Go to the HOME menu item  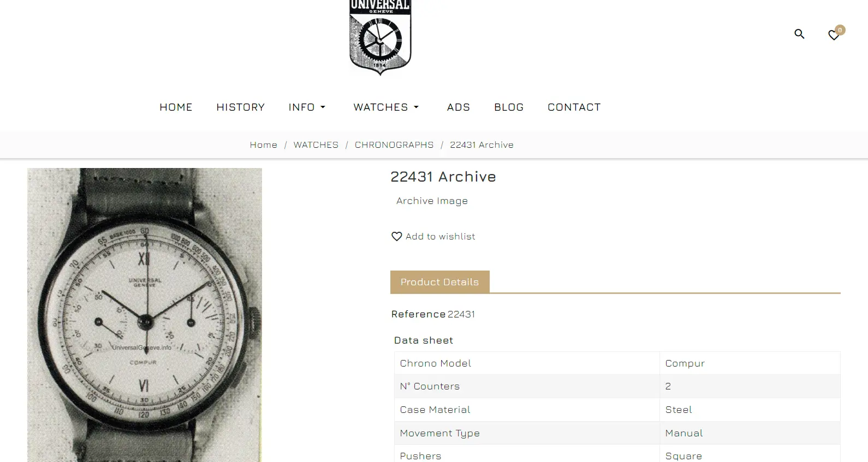[x=176, y=107]
